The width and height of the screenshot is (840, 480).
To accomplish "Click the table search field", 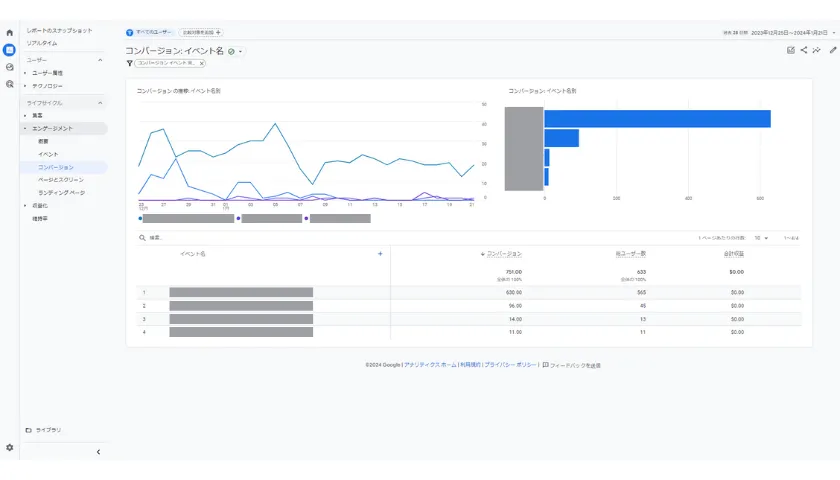I will pos(200,238).
